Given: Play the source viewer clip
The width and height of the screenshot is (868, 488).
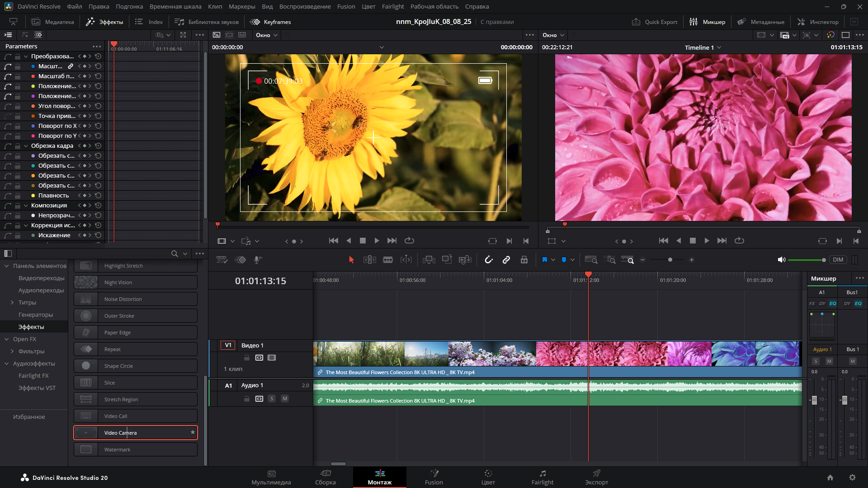Looking at the screenshot, I should click(x=377, y=241).
